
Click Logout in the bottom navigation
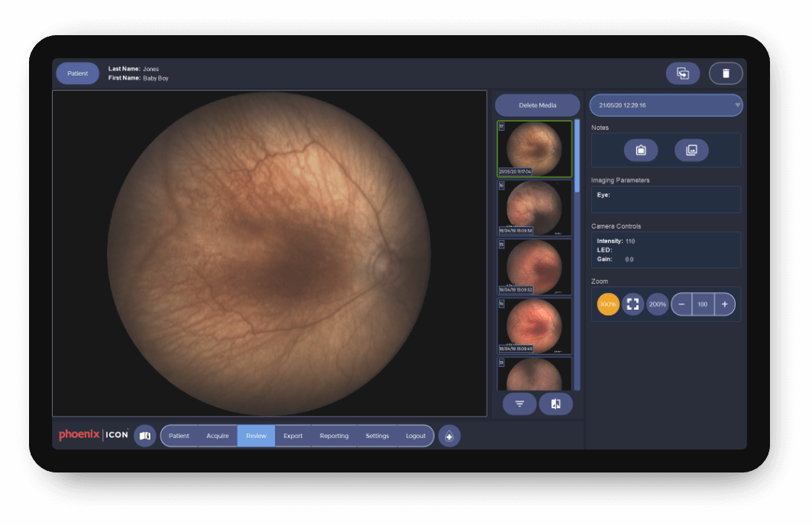(416, 435)
